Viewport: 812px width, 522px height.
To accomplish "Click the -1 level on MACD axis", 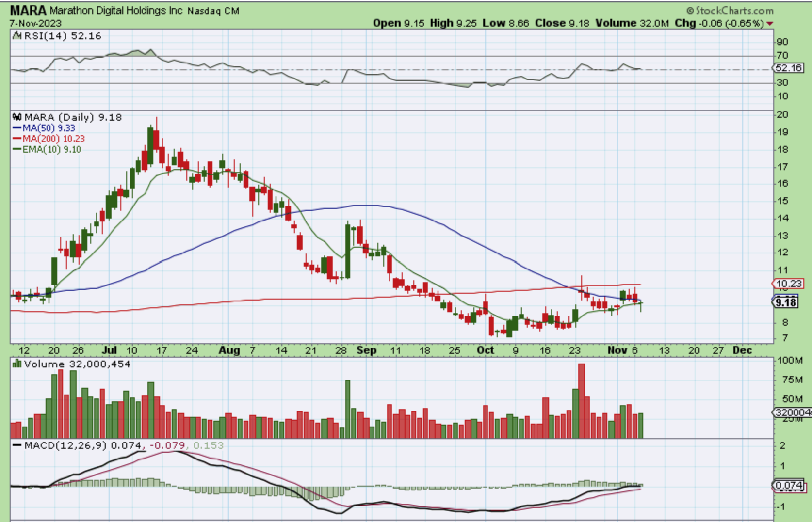I will tap(780, 506).
